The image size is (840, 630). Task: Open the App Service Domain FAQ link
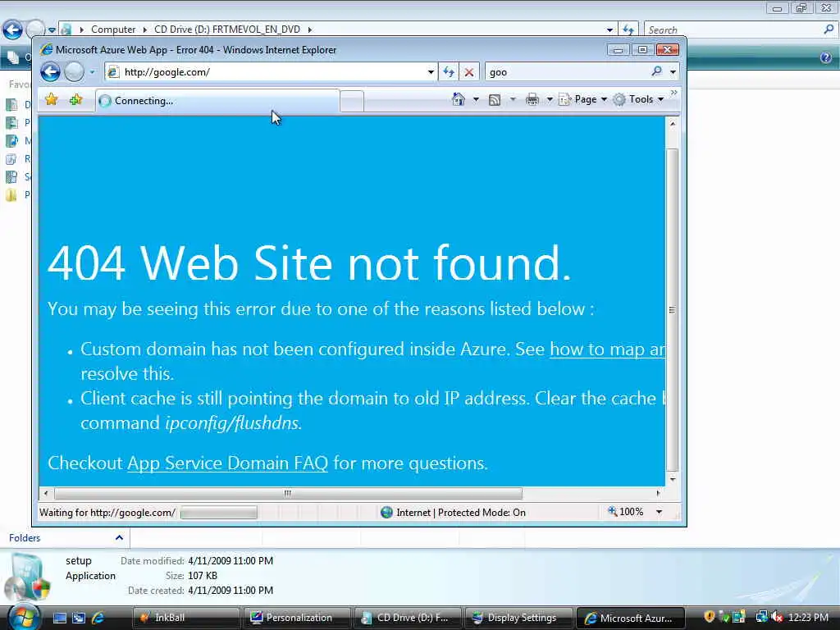coord(227,463)
